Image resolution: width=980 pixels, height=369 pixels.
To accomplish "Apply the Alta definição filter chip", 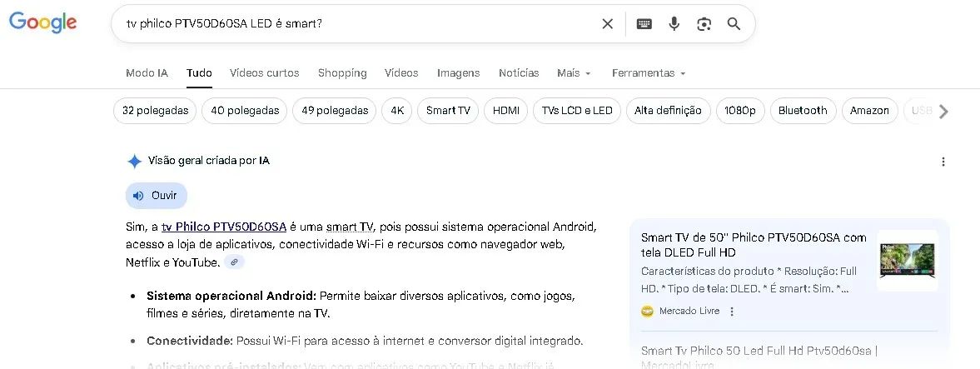I will (668, 111).
